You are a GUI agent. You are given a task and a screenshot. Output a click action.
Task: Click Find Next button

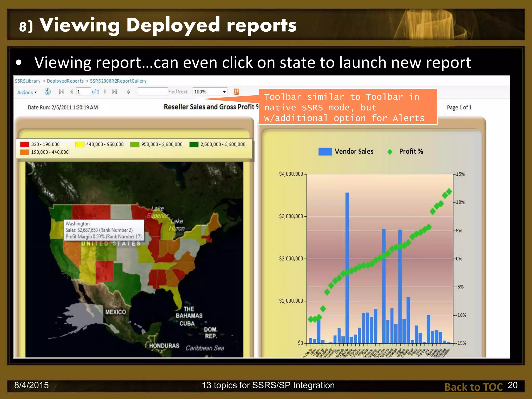point(178,92)
